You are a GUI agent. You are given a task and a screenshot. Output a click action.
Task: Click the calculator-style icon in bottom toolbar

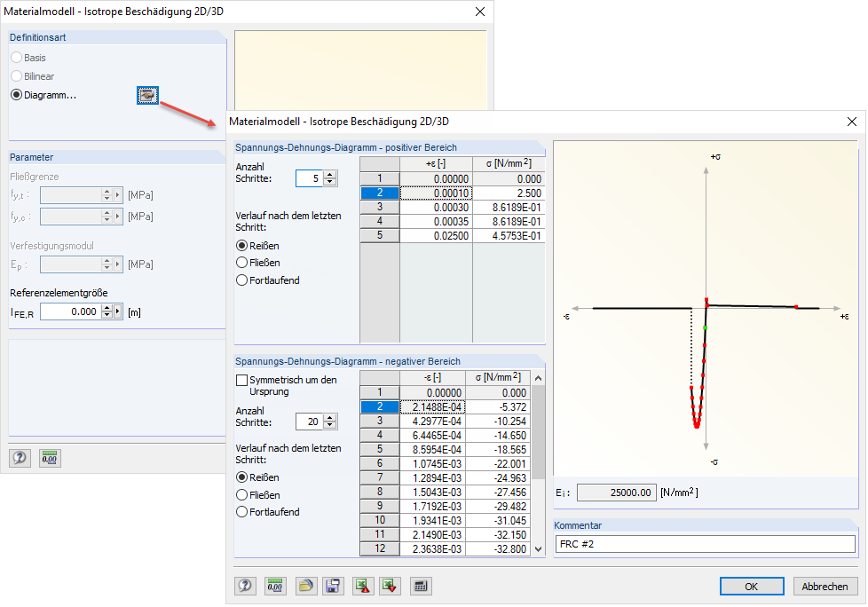click(421, 586)
